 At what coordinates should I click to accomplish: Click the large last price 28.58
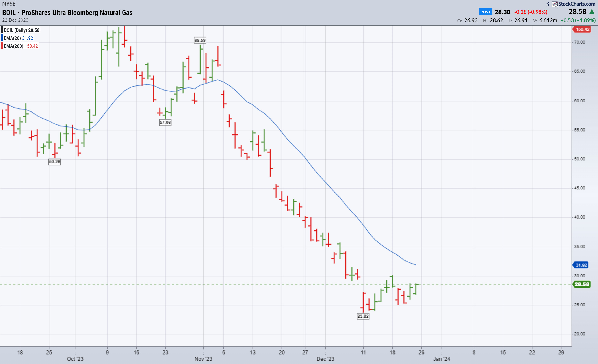pos(578,12)
